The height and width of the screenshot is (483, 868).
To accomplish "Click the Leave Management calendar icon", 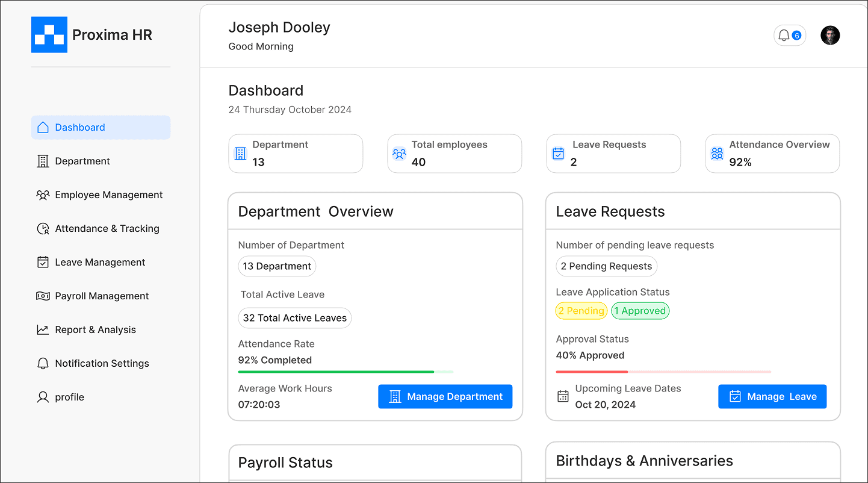I will click(x=43, y=262).
